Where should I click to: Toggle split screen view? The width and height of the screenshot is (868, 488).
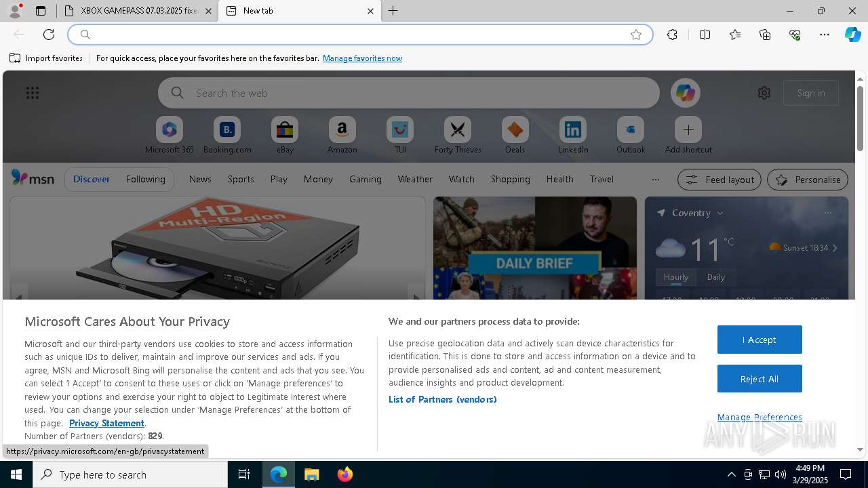[x=705, y=35]
